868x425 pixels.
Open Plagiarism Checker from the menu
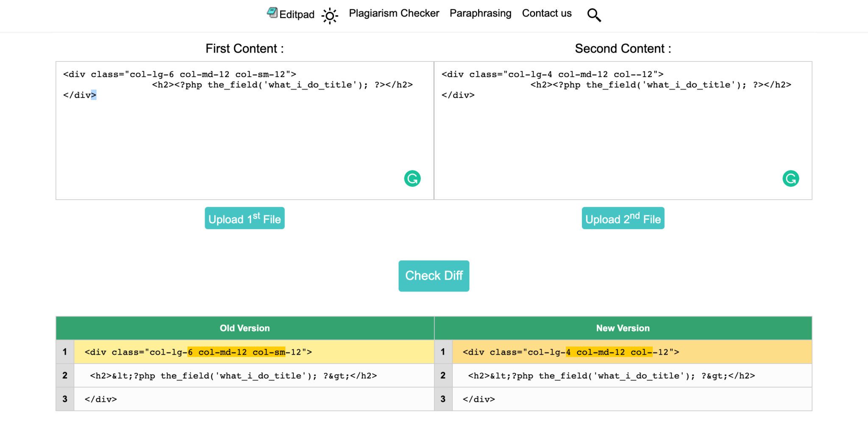pyautogui.click(x=394, y=14)
